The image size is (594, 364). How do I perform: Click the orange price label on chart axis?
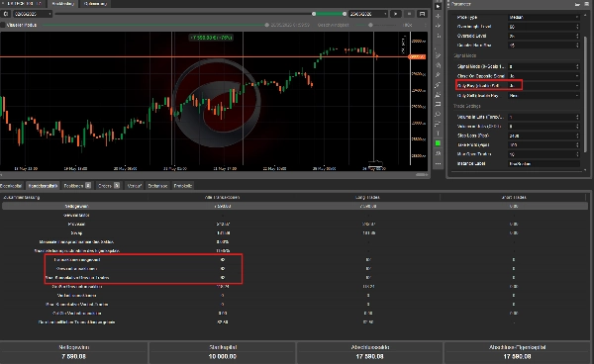(417, 57)
